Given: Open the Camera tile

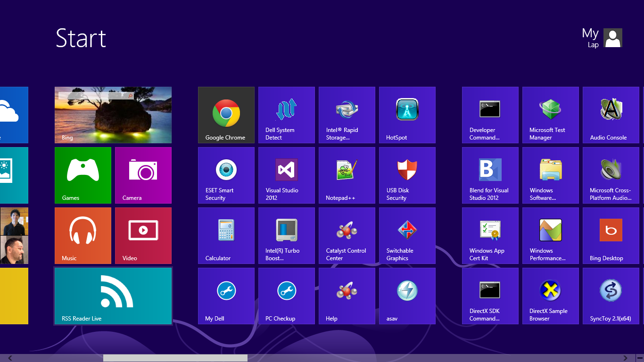Looking at the screenshot, I should coord(143,175).
